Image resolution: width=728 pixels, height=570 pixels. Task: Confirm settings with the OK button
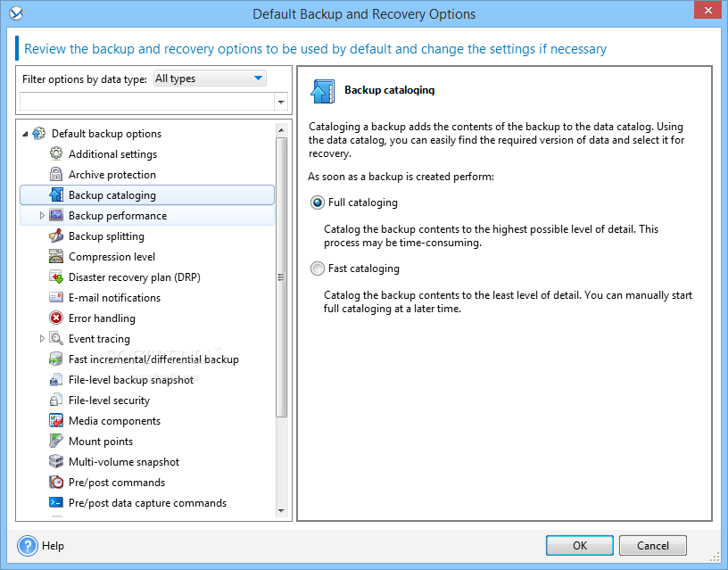point(579,545)
